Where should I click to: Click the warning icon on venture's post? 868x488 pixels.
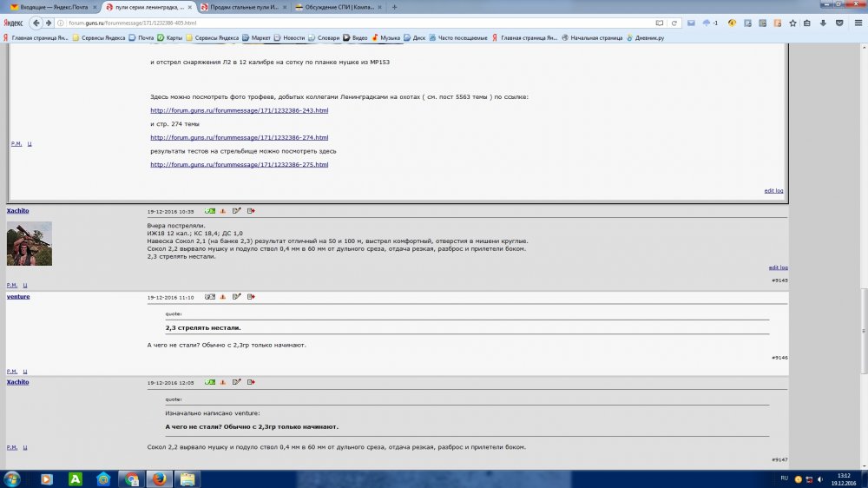[222, 297]
